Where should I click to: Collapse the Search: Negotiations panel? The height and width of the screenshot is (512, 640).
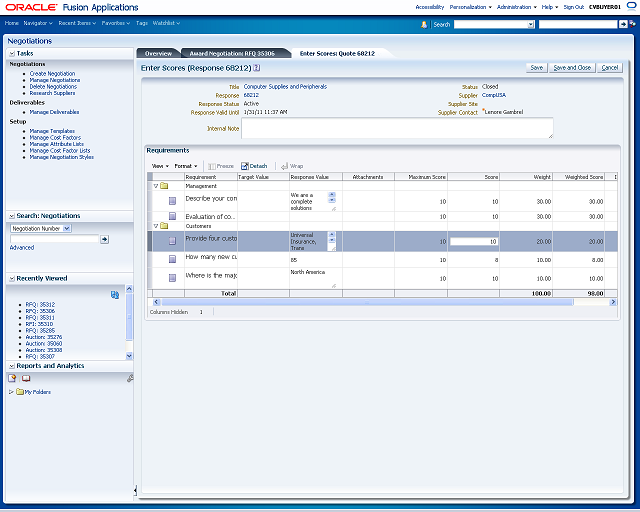click(12, 216)
